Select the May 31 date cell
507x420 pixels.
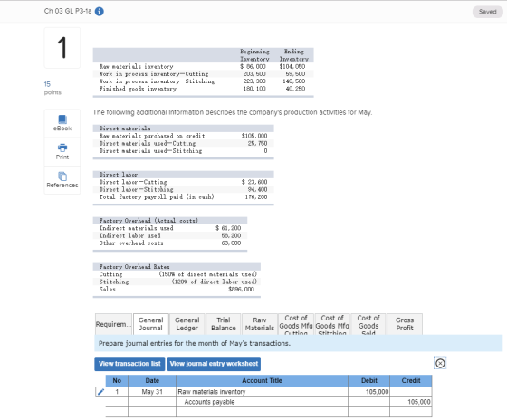(152, 392)
